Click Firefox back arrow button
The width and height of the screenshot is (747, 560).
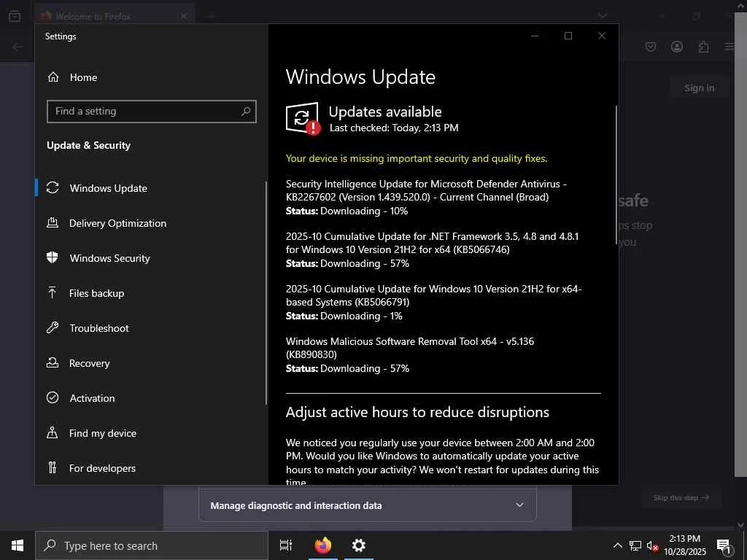(x=18, y=47)
